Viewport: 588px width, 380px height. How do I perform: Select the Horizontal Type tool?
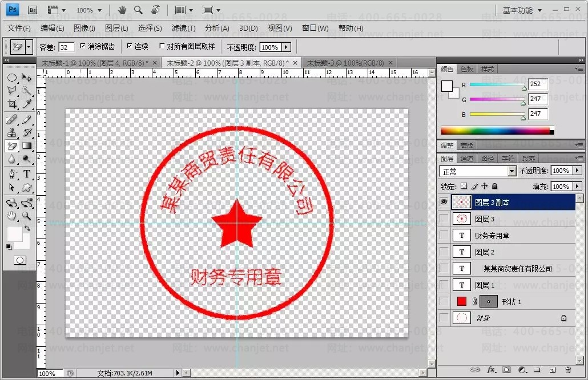click(27, 174)
